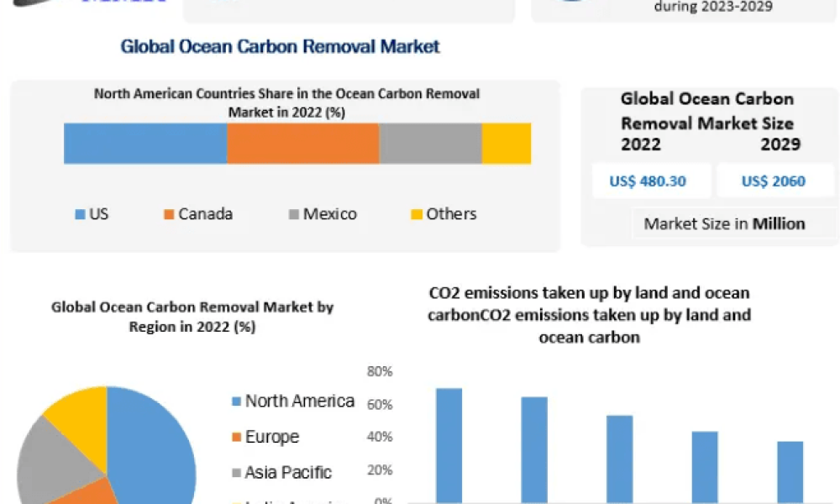Click the Others legend entry

(444, 214)
